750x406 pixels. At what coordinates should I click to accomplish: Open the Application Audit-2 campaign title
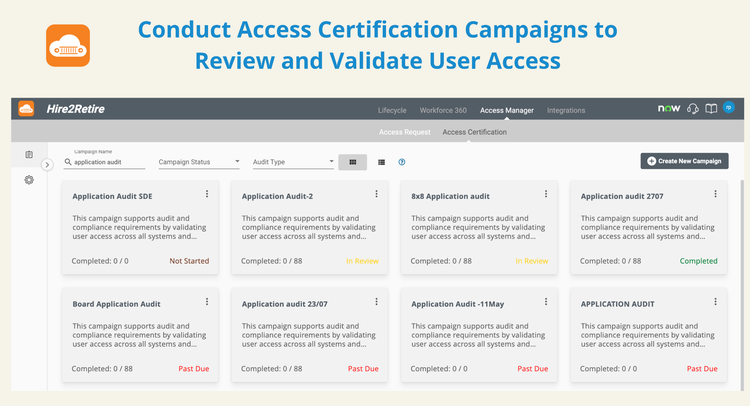[x=277, y=196]
